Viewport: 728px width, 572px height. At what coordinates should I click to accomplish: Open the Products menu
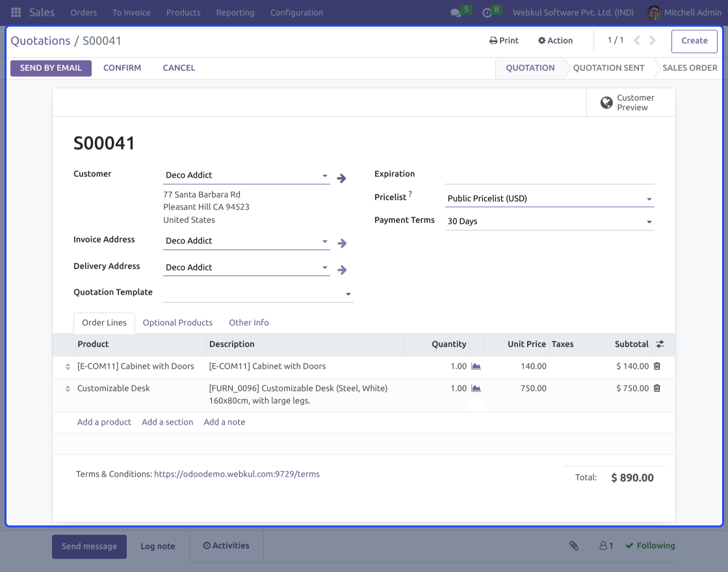(183, 12)
